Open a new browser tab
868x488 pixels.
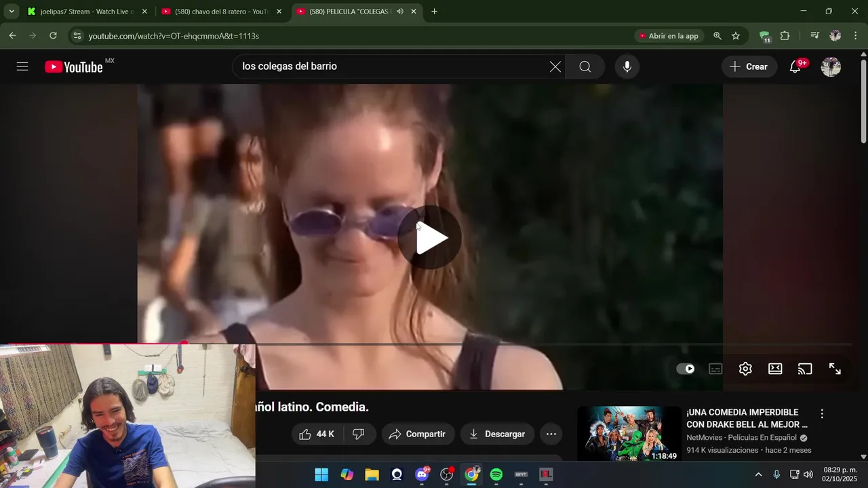(434, 12)
